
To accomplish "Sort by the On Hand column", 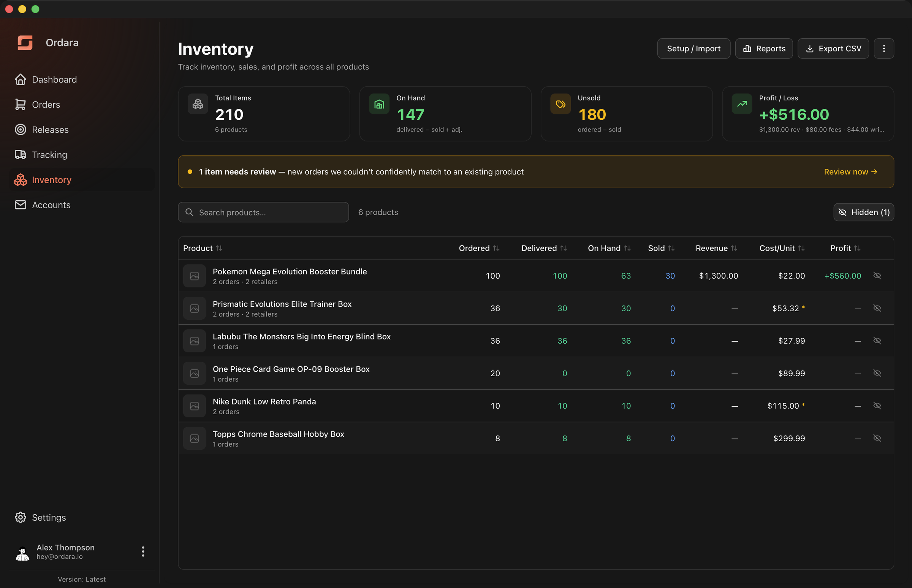I will click(x=609, y=248).
